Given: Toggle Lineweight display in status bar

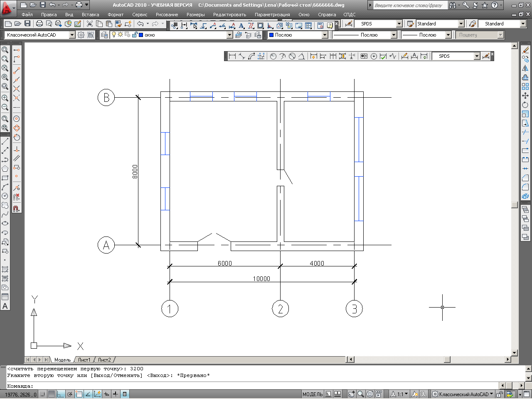Looking at the screenshot, I should pos(116,394).
